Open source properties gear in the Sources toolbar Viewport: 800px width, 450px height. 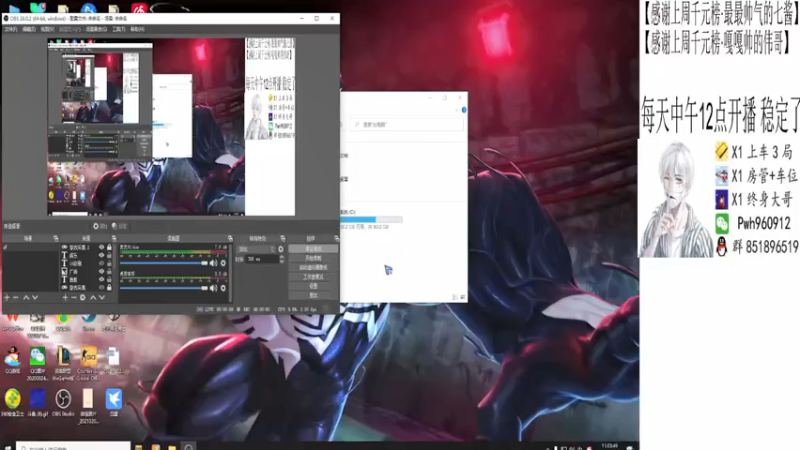(x=83, y=297)
